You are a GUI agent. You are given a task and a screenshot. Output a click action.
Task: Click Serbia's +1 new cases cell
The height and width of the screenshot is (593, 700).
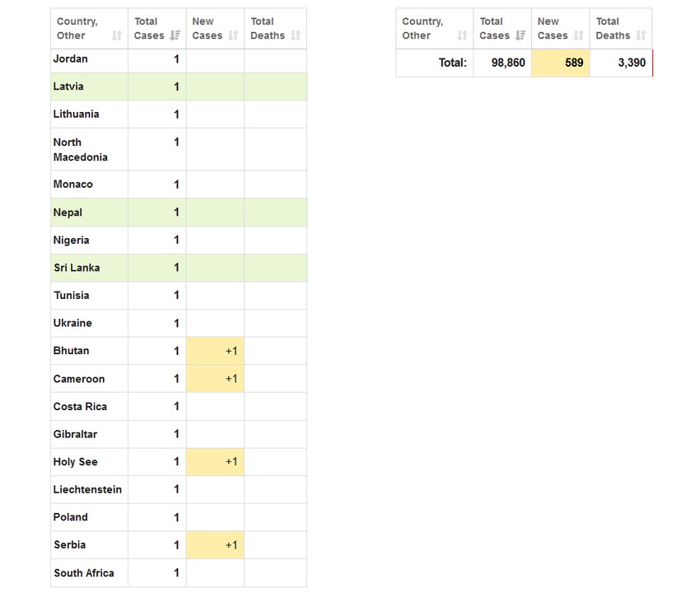[216, 545]
